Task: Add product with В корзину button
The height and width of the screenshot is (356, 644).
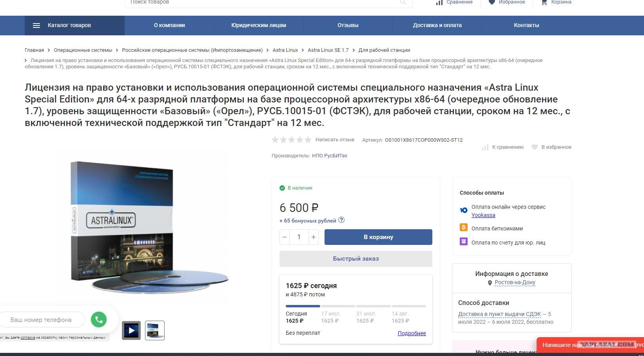Action: click(x=378, y=237)
